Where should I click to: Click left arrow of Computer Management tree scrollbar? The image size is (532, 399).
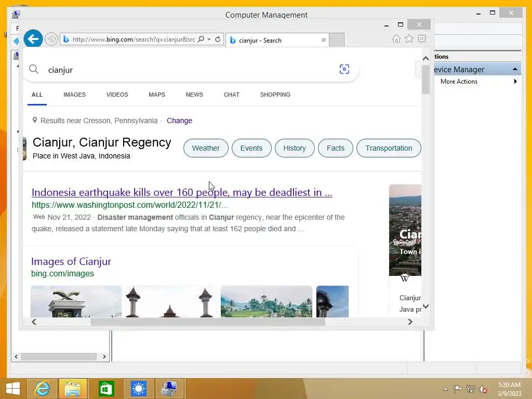[x=16, y=356]
